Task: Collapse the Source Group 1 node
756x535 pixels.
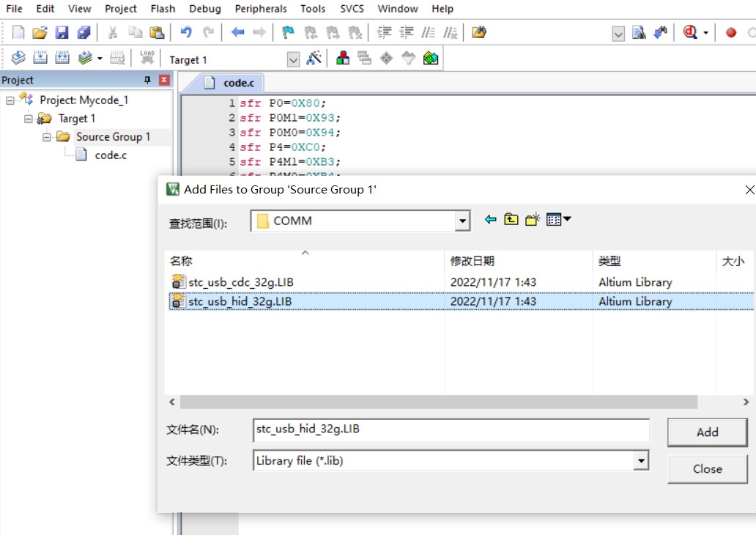Action: point(46,137)
